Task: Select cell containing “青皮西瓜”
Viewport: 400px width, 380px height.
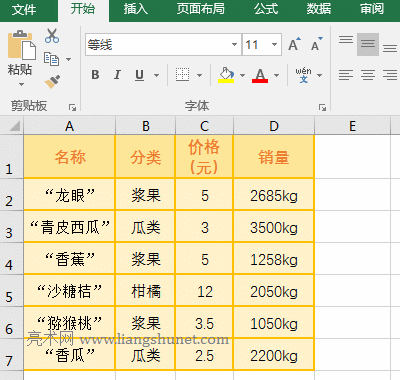Action: (x=69, y=227)
